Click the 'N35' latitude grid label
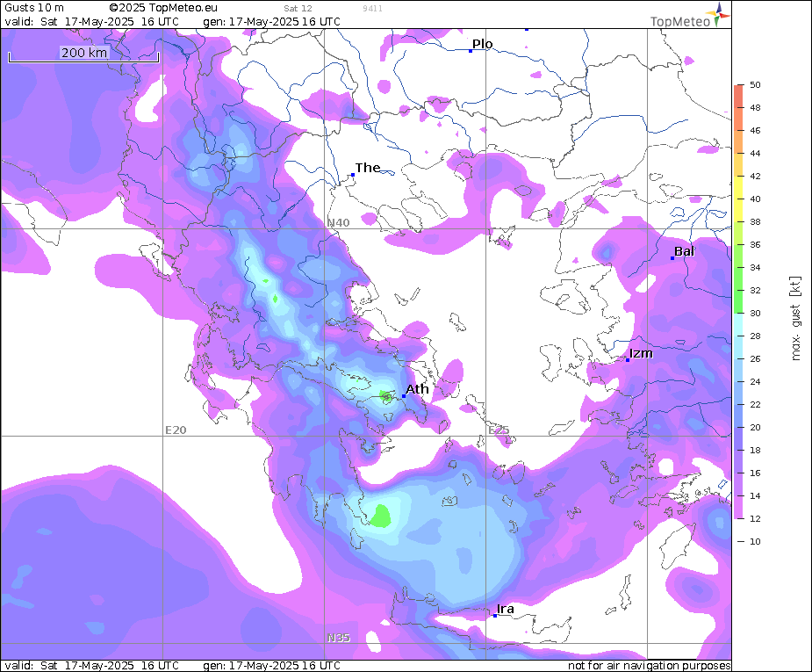The width and height of the screenshot is (812, 672). (x=338, y=638)
